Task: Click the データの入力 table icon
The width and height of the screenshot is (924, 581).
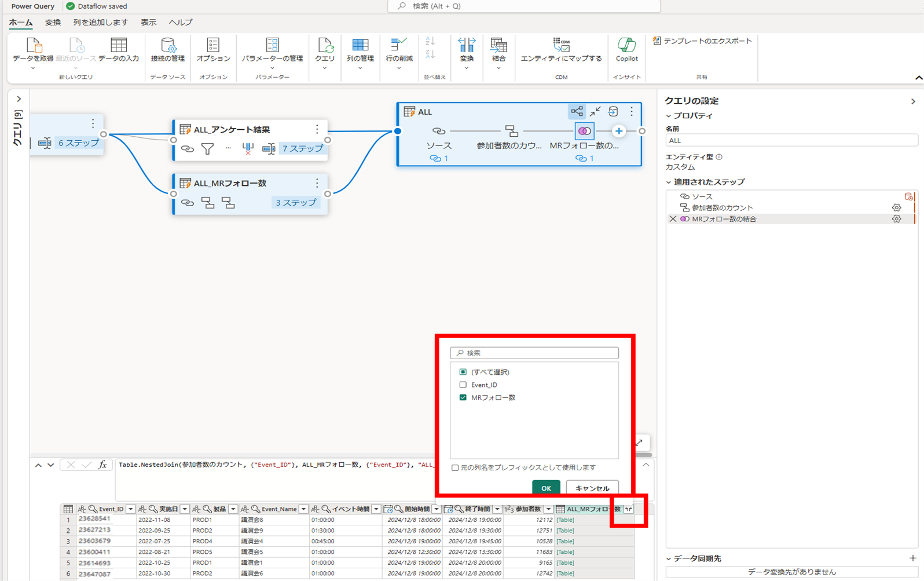Action: tap(119, 45)
